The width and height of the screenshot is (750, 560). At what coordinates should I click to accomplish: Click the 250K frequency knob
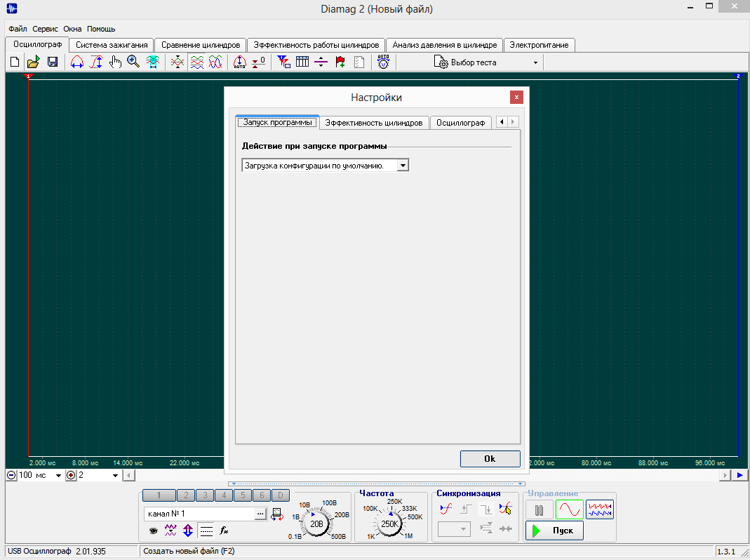point(390,524)
